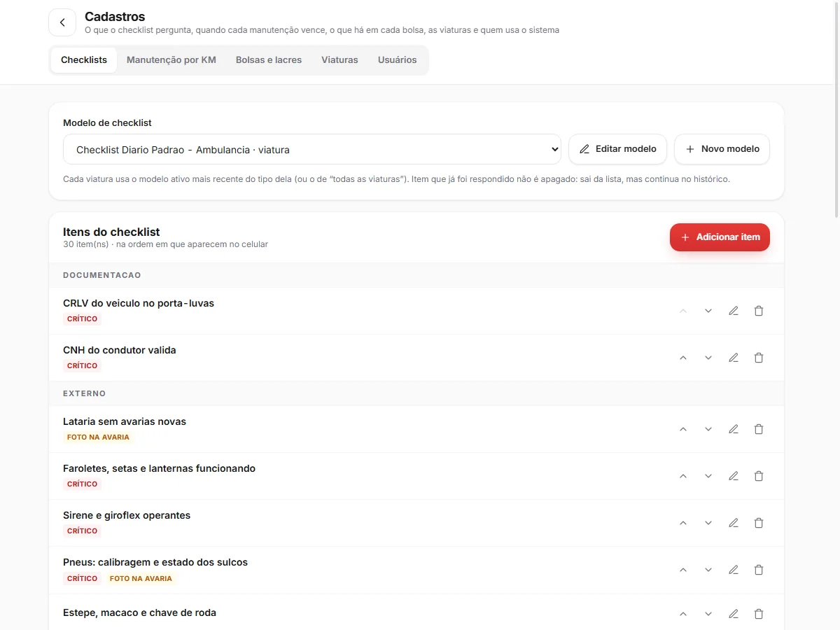Screen dimensions: 840x630
Task: Click 'FOTO NA AVARIA' badge under Lataria
Action: 98,437
